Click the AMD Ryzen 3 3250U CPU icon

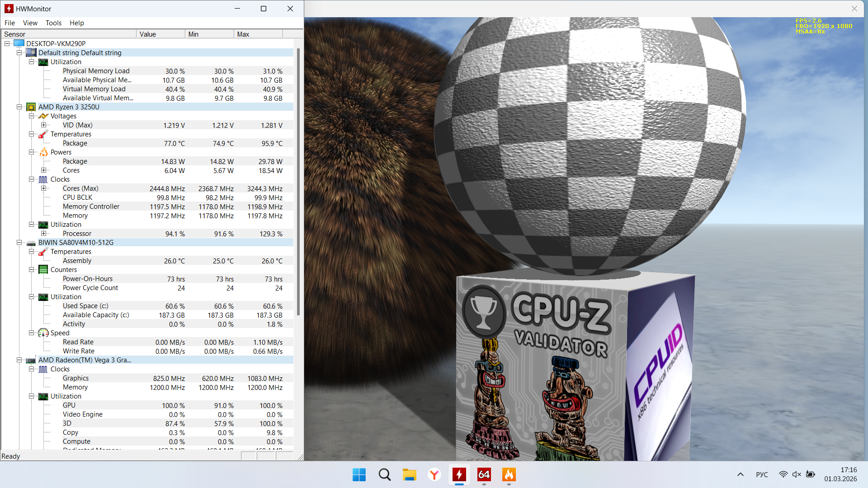click(x=31, y=107)
